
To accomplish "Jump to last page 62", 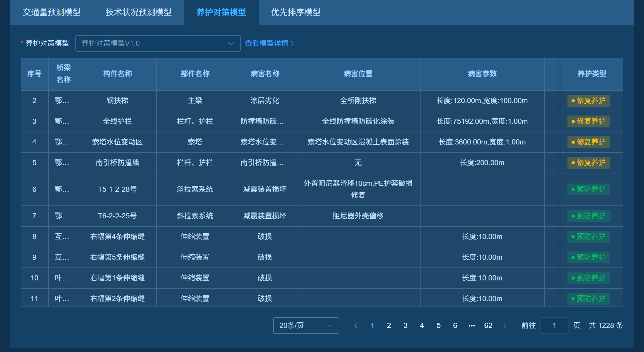I will click(x=488, y=326).
